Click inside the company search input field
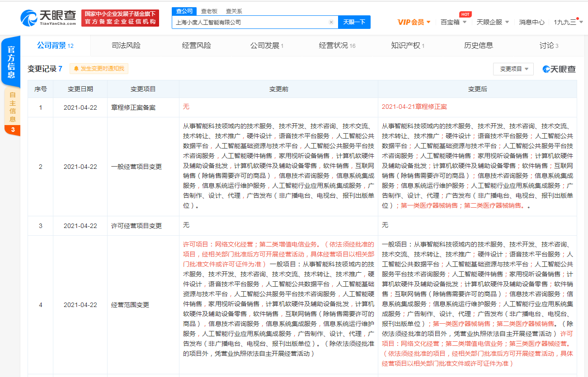 point(249,22)
